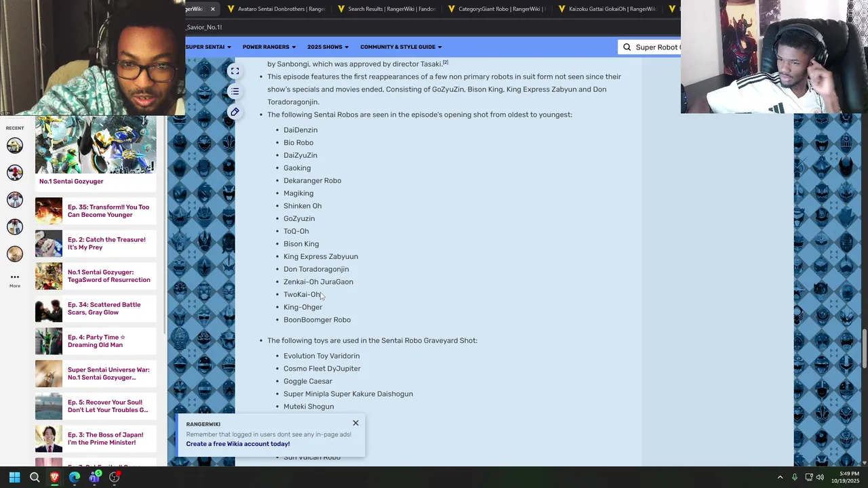Open the Super Sentai Universe War link
868x488 pixels.
(108, 373)
